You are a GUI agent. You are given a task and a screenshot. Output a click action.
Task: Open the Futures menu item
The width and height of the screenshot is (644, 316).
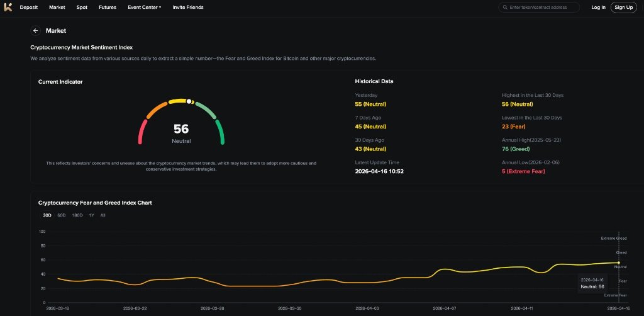[108, 8]
